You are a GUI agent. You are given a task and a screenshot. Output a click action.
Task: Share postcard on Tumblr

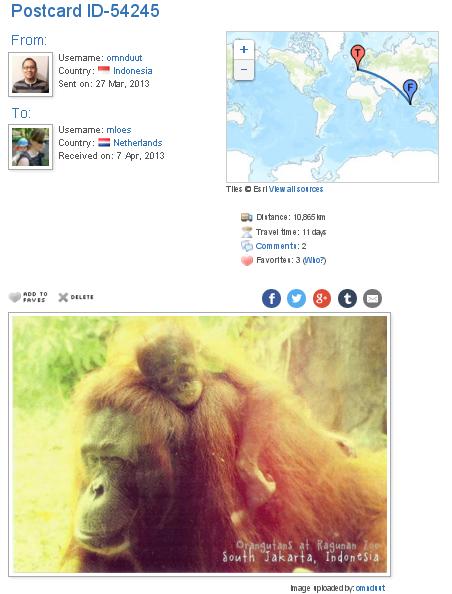347,299
